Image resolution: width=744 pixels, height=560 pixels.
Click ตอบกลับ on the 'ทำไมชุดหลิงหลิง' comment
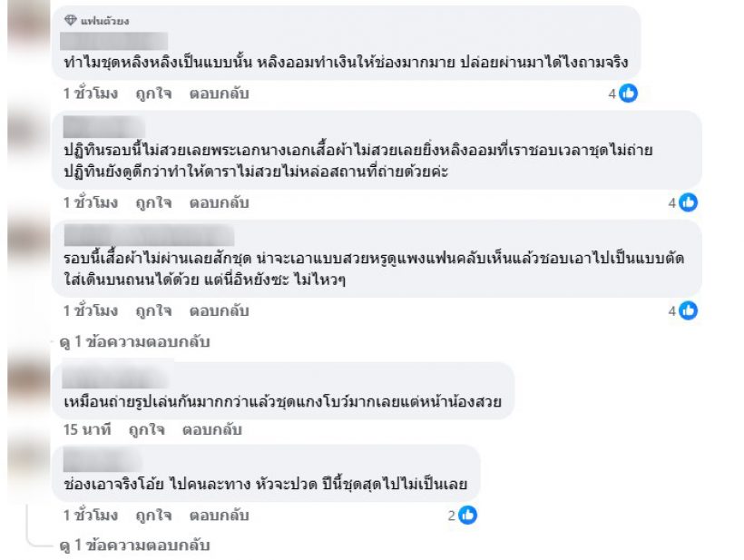pos(219,93)
